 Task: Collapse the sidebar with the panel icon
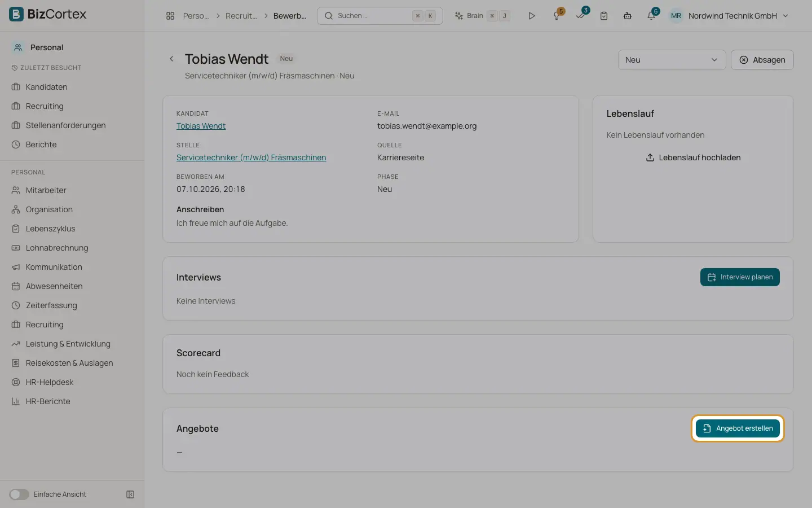(x=130, y=494)
